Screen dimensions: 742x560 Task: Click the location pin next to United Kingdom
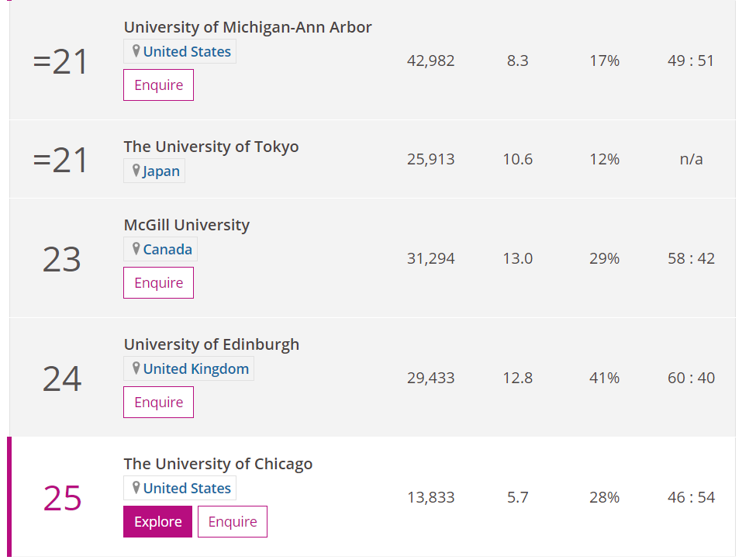coord(136,368)
